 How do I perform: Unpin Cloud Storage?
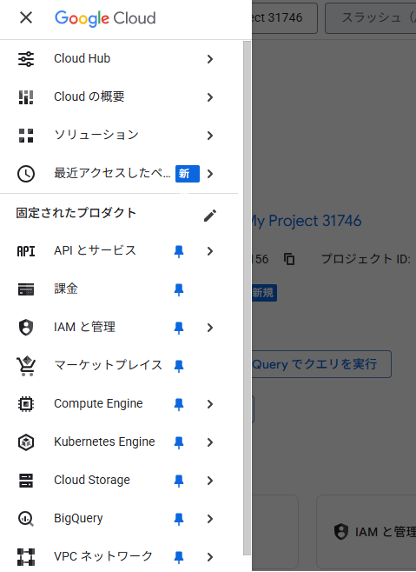click(179, 480)
